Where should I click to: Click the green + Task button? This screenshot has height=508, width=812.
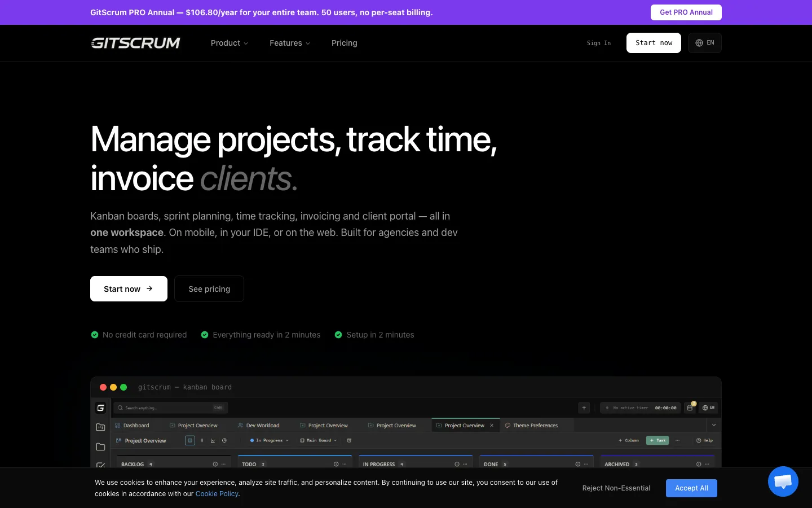point(657,440)
